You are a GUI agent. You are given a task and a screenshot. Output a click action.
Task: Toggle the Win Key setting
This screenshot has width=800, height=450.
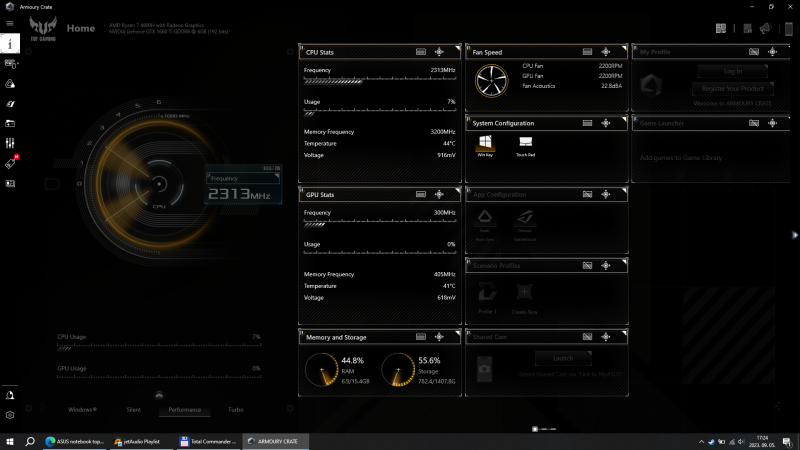pyautogui.click(x=485, y=146)
